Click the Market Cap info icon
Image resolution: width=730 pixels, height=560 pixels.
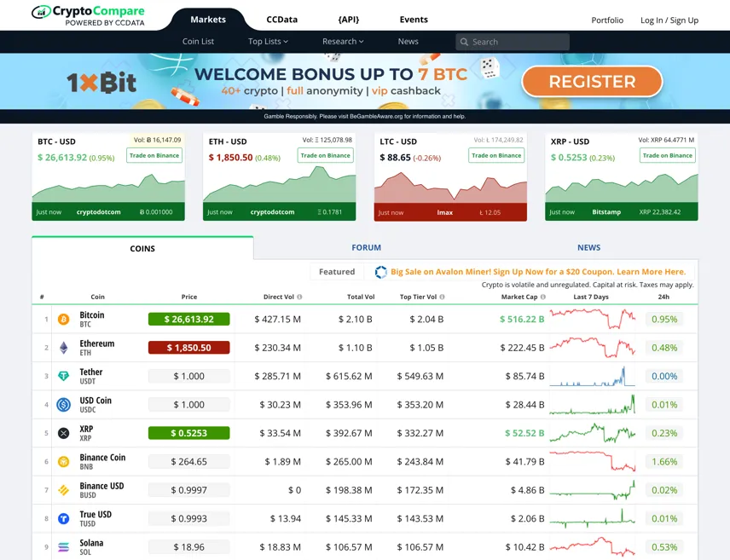coord(543,297)
